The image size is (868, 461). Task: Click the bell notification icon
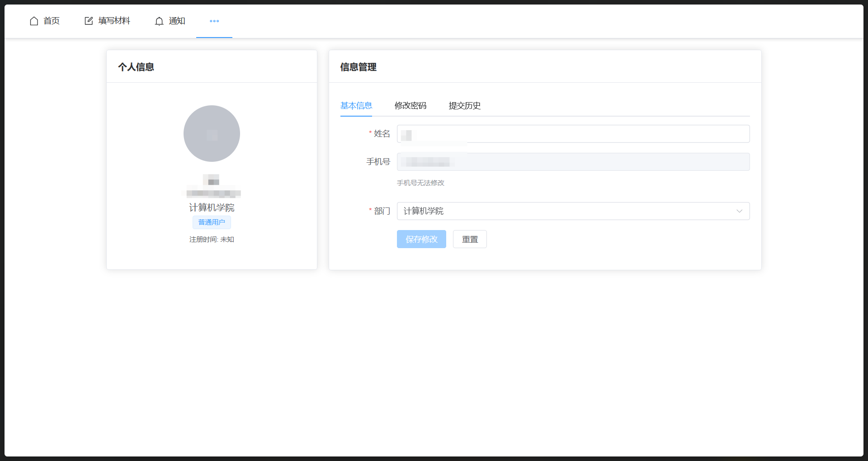(x=159, y=21)
